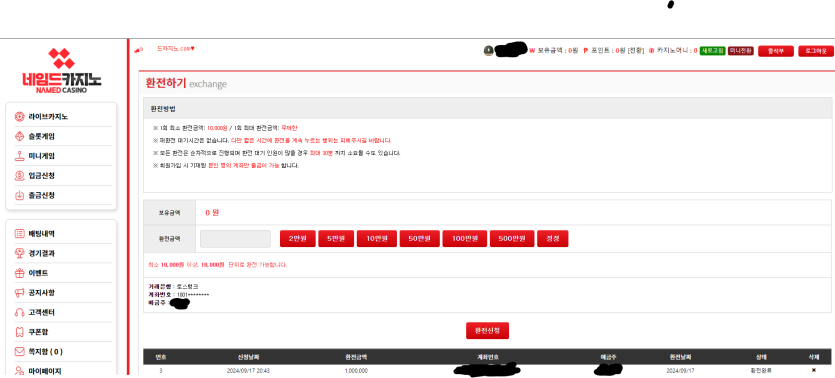
Task: Delete row 3 using the X
Action: point(814,370)
